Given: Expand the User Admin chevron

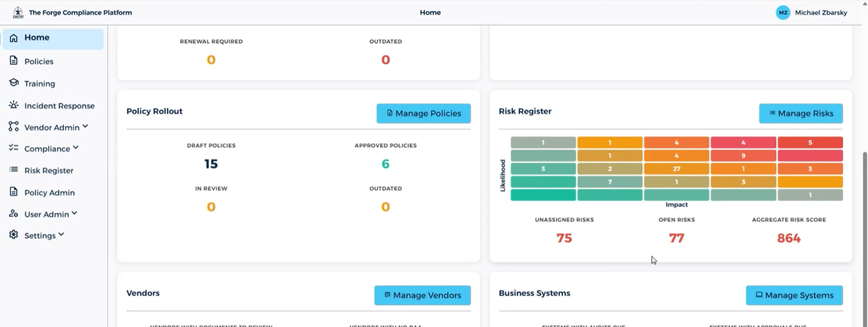Looking at the screenshot, I should 75,213.
